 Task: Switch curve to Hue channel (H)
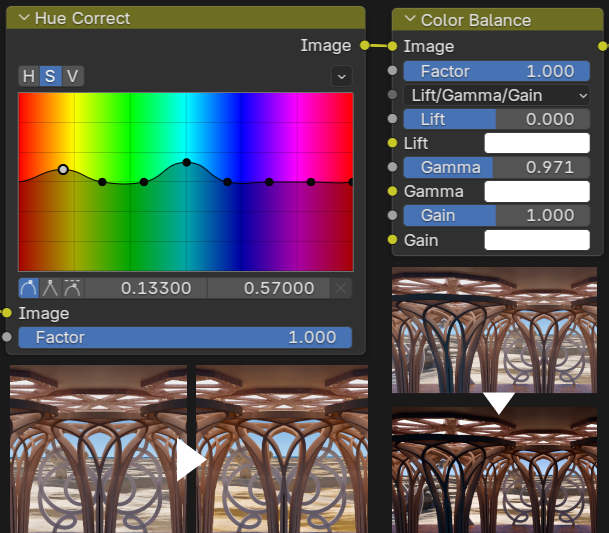(28, 76)
